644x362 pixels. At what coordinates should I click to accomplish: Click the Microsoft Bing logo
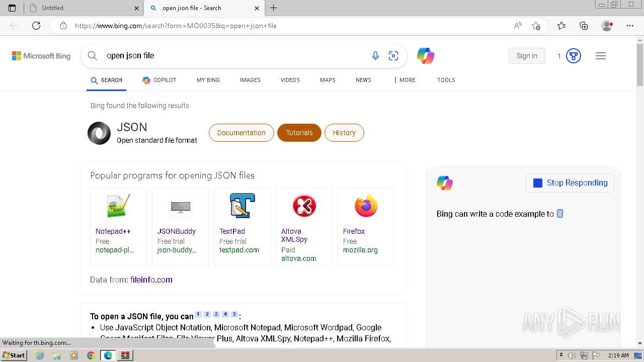41,56
